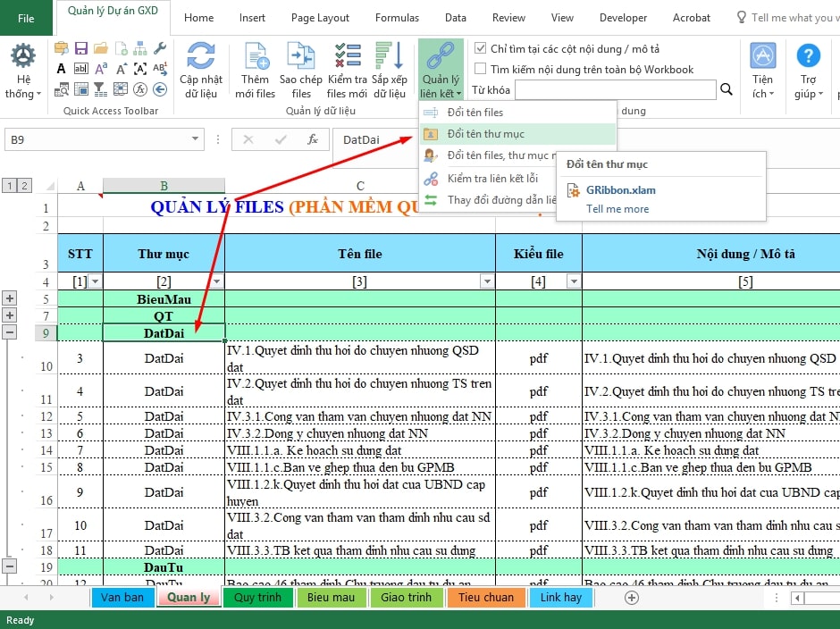Select 'Đổi tên files' from the menu
Image resolution: width=840 pixels, height=629 pixels.
pos(475,113)
